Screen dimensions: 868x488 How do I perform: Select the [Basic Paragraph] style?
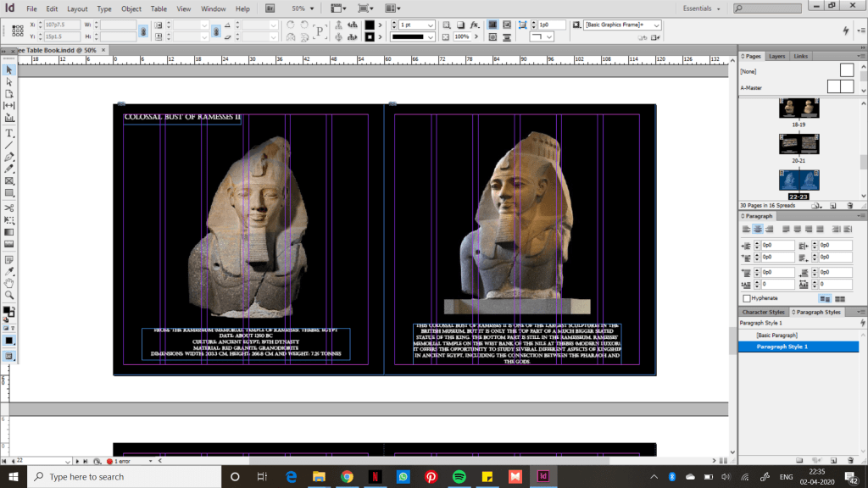click(x=779, y=335)
